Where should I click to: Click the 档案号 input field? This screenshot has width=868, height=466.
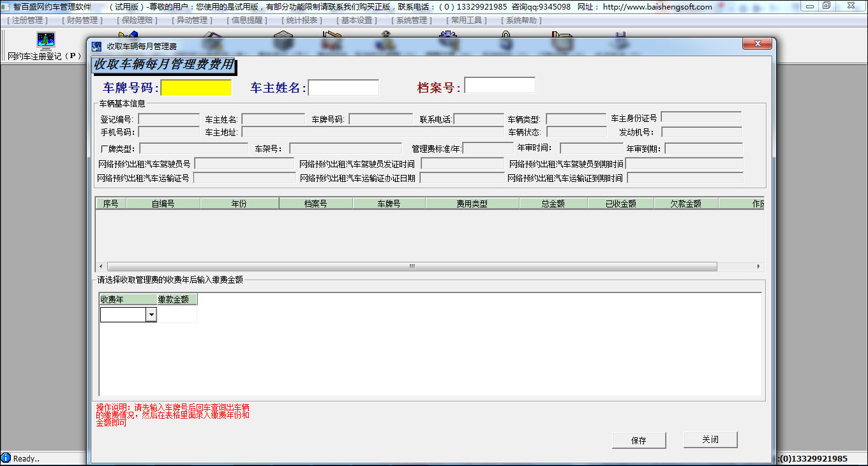[x=500, y=84]
